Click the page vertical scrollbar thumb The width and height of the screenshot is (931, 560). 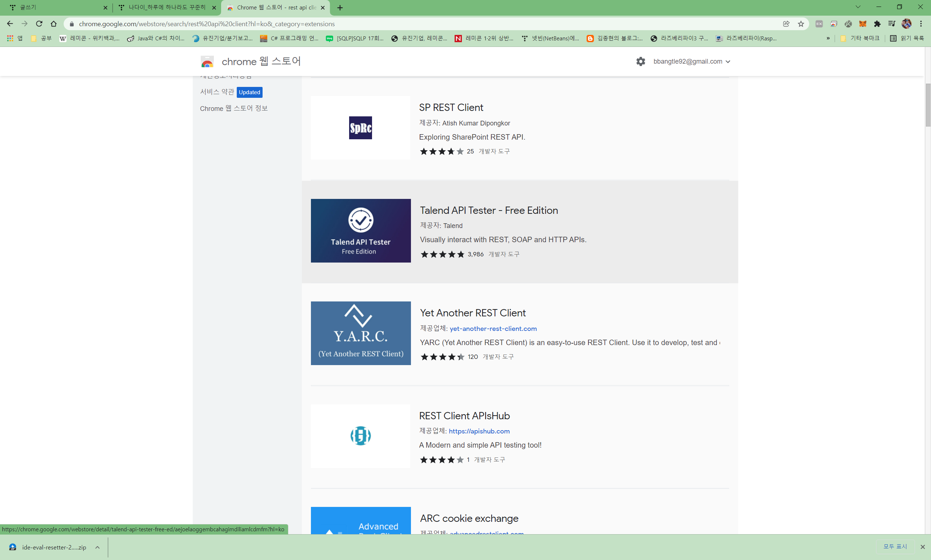coord(928,105)
